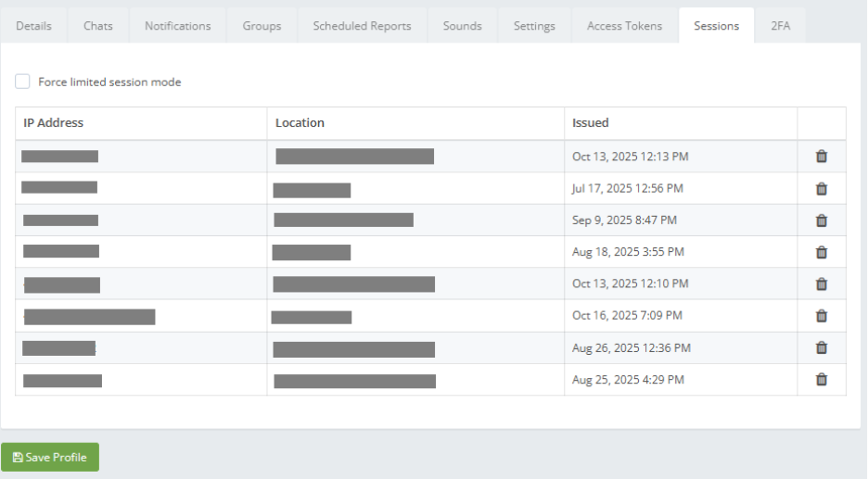Remove the Sep 9, 2025 8:47 PM session
The image size is (868, 479).
click(x=821, y=221)
